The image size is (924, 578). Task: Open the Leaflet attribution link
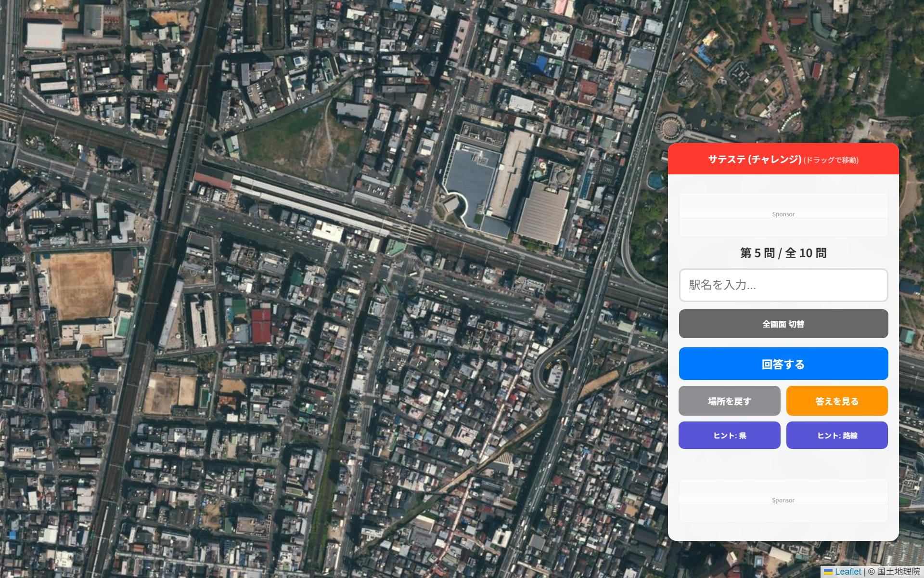(x=848, y=572)
